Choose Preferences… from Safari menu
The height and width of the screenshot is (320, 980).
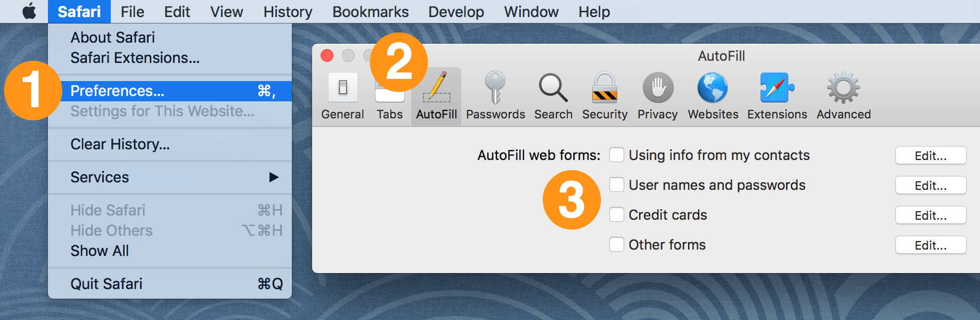(170, 91)
